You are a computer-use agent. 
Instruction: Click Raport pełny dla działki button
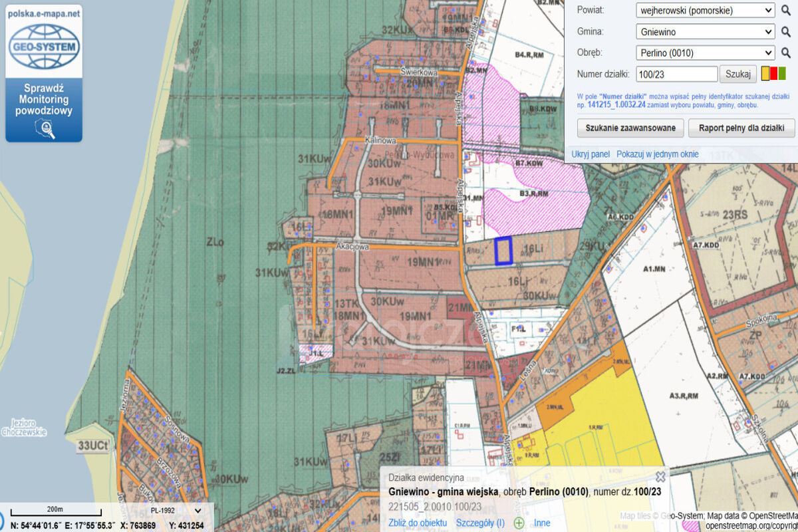tap(741, 128)
